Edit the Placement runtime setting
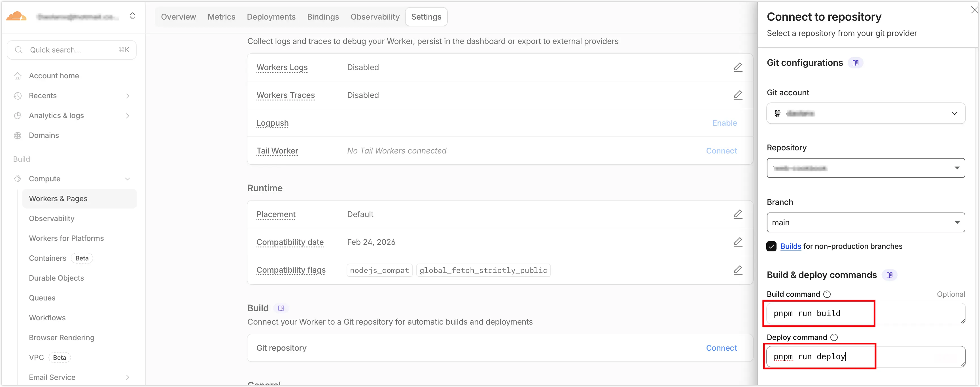Viewport: 980px width, 387px height. [x=738, y=214]
